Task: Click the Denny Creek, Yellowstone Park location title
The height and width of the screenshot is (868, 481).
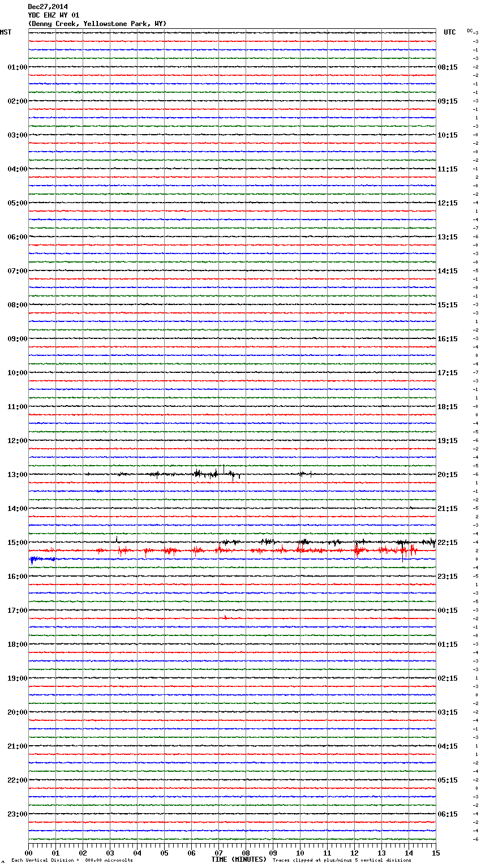Action: (97, 24)
